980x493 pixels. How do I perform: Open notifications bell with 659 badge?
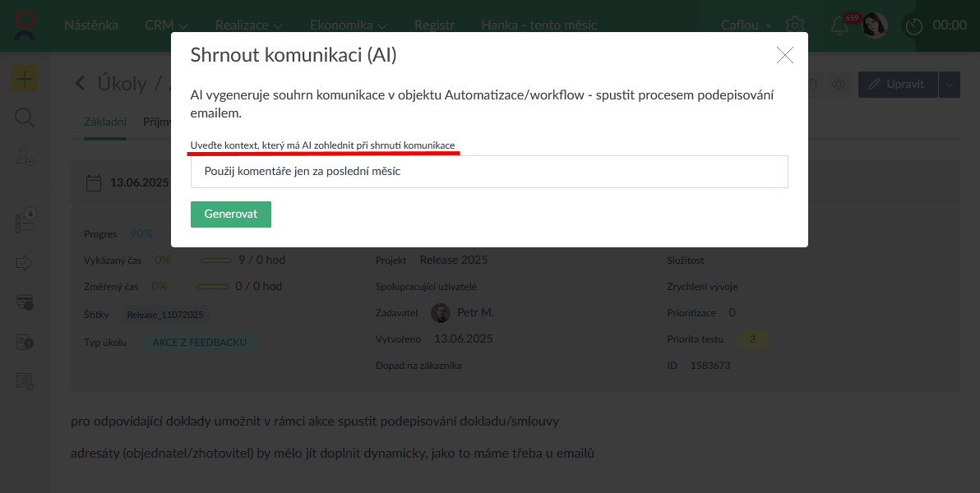pyautogui.click(x=839, y=25)
